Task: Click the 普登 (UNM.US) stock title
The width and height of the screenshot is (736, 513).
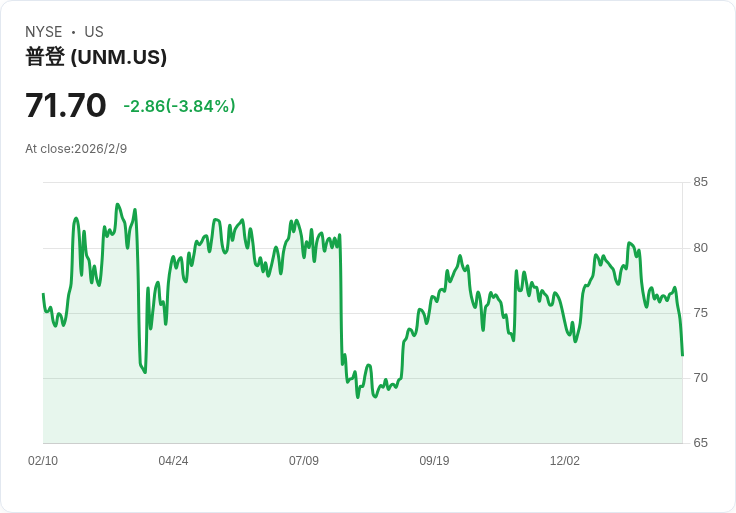Action: [96, 57]
